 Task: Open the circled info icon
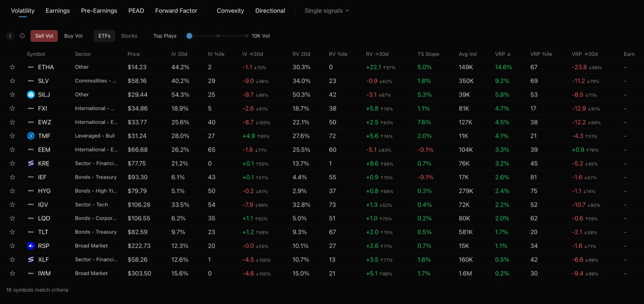[22, 36]
